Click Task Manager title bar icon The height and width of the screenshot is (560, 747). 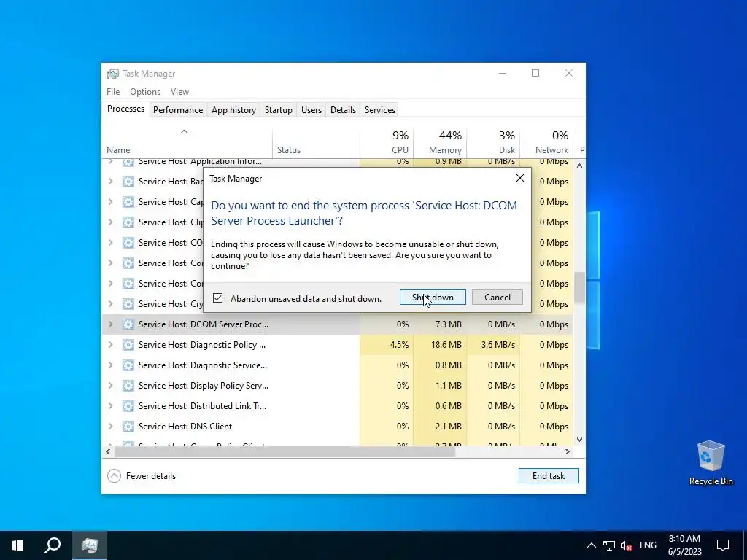click(113, 74)
